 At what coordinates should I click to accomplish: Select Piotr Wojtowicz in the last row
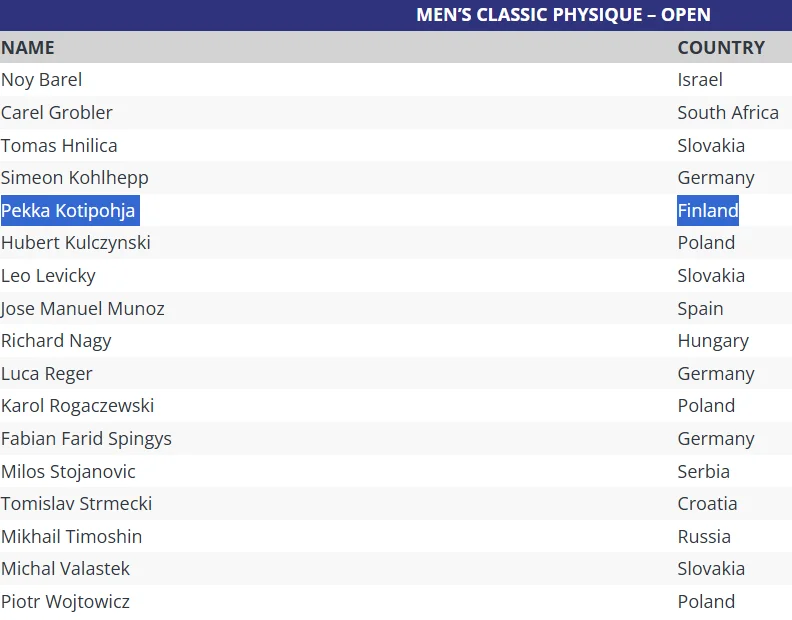tap(66, 602)
